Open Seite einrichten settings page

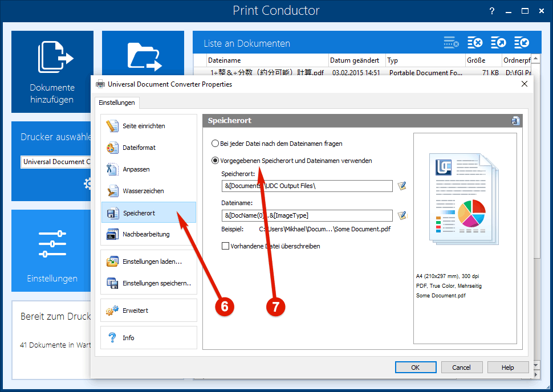tap(148, 126)
